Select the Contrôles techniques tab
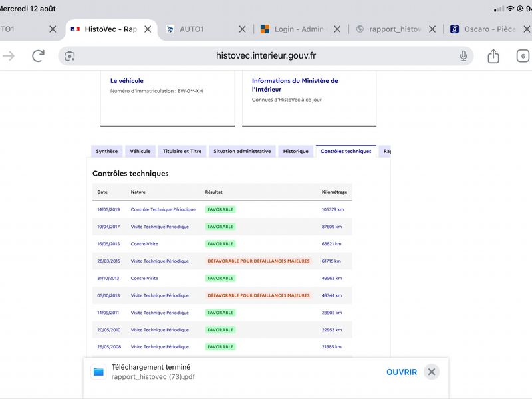Viewport: 532px width, 399px height. pyautogui.click(x=346, y=152)
